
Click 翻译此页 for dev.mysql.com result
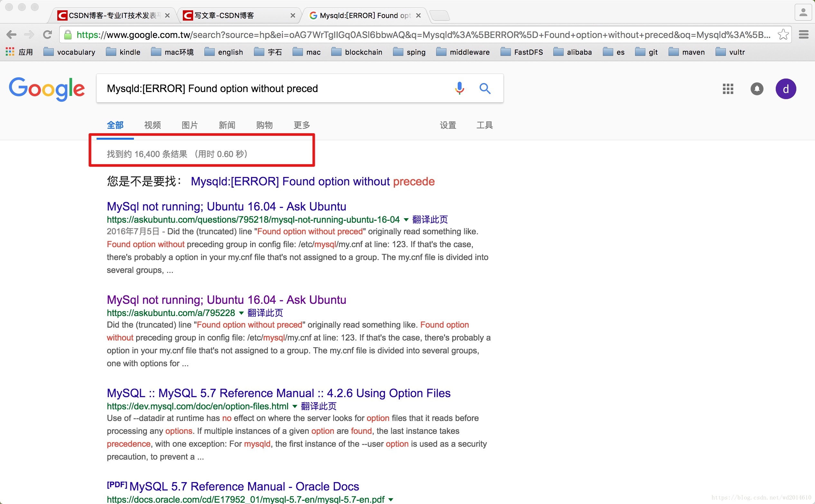[x=319, y=406]
